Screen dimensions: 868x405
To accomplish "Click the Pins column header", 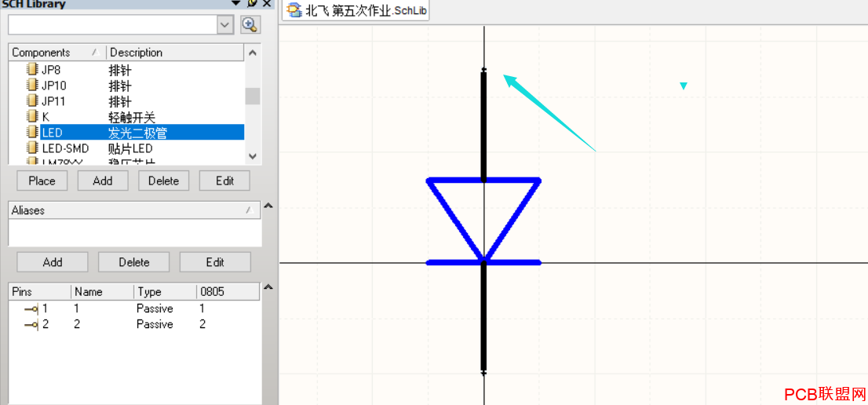I will click(40, 291).
